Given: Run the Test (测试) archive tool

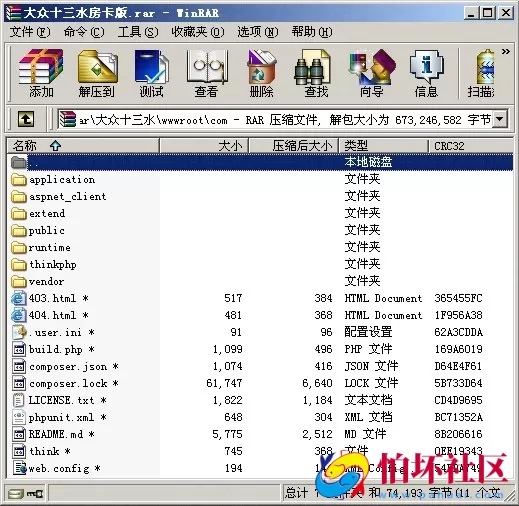Looking at the screenshot, I should tap(152, 73).
